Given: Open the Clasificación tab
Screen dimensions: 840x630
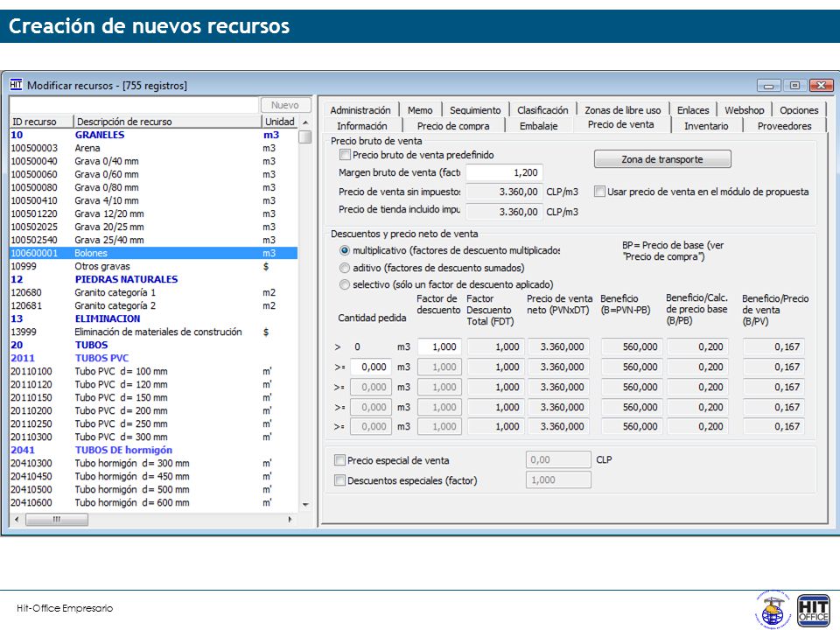Looking at the screenshot, I should point(542,110).
